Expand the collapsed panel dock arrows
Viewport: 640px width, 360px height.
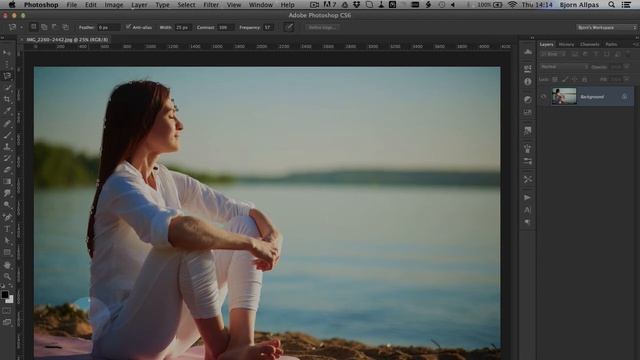(532, 38)
